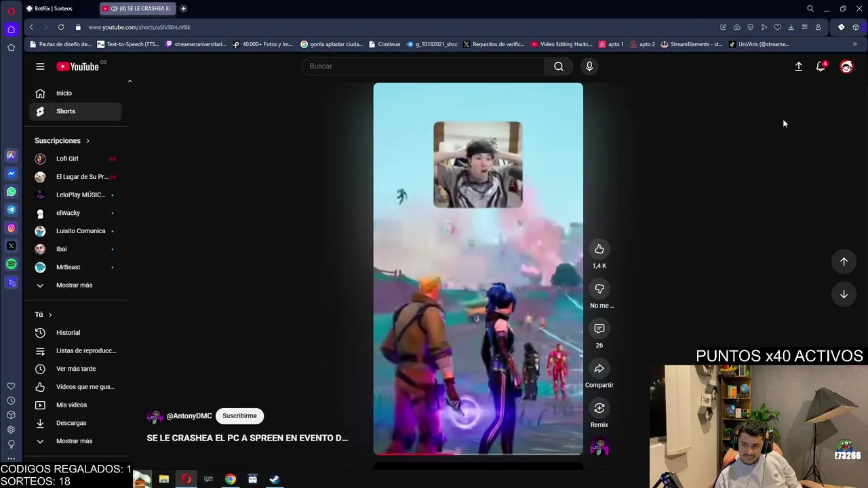The width and height of the screenshot is (868, 488).
Task: Open Opera sidebar history clock
Action: [x=11, y=401]
